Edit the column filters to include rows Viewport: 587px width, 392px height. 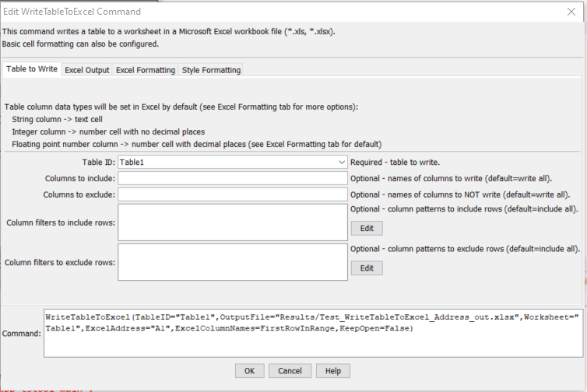click(367, 228)
